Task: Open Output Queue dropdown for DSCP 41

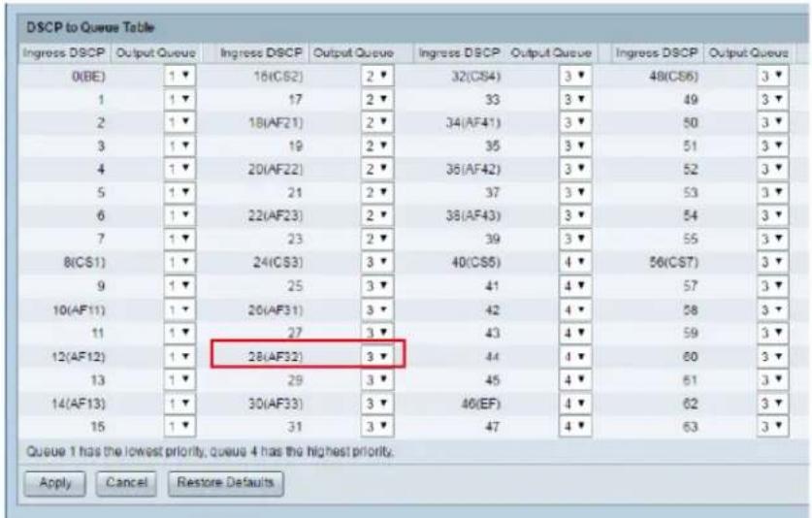Action: pyautogui.click(x=575, y=285)
